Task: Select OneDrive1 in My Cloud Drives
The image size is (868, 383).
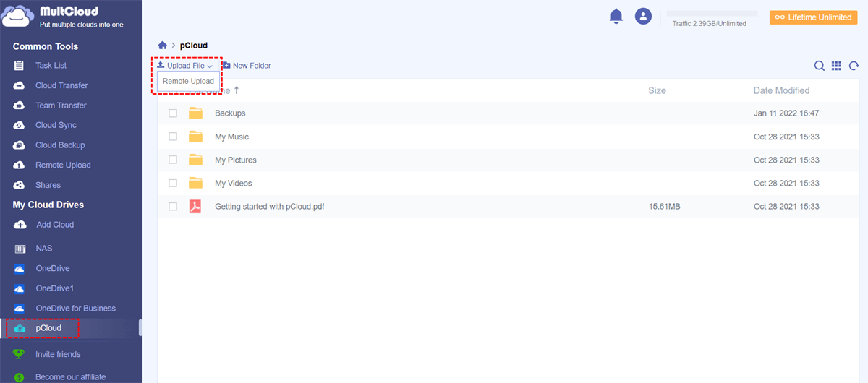Action: tap(55, 288)
